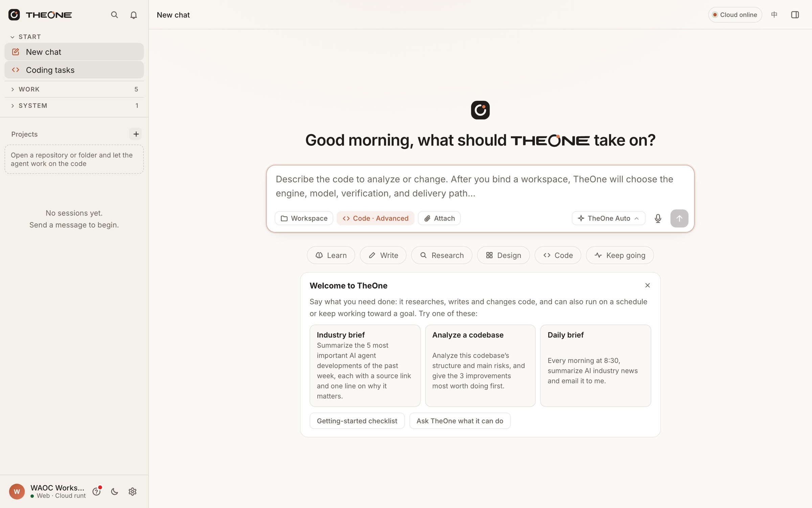812x508 pixels.
Task: Send message with the arrow button
Action: 679,218
